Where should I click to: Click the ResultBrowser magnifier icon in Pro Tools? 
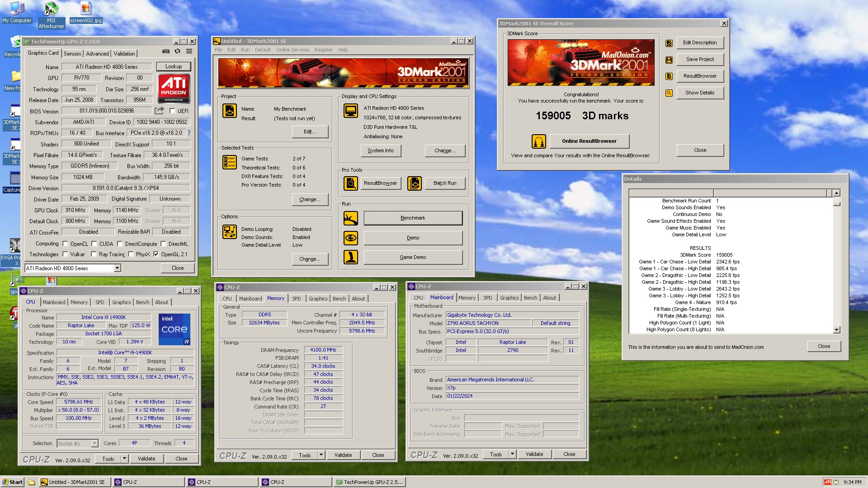[x=351, y=183]
